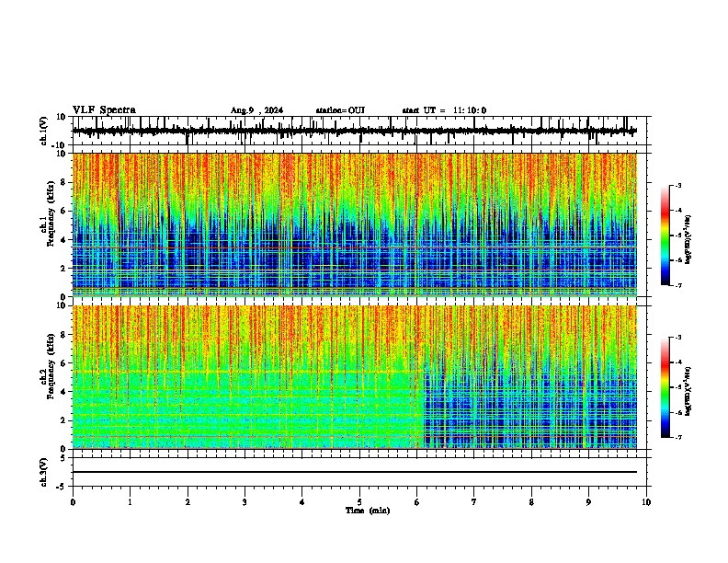
Task: Click the "-3" label on ch.1 color scale
Action: [677, 185]
